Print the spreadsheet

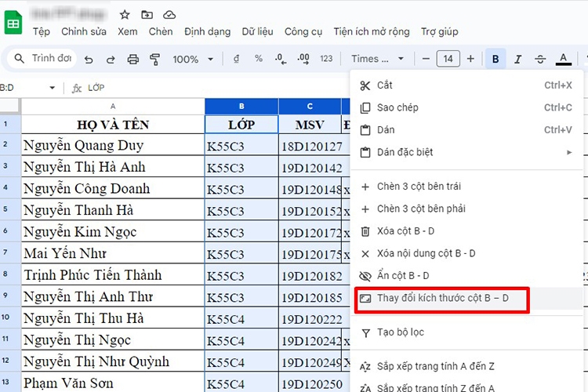pyautogui.click(x=132, y=59)
